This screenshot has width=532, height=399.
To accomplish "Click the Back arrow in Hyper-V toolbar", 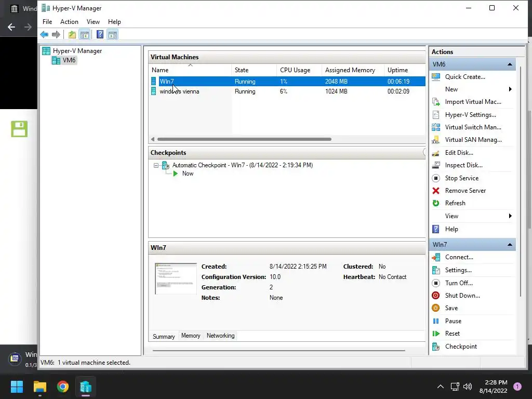I will 44,35.
